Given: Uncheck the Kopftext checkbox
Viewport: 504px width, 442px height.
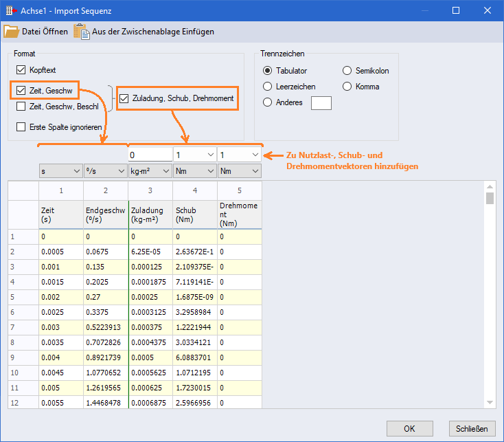Looking at the screenshot, I should pos(21,70).
